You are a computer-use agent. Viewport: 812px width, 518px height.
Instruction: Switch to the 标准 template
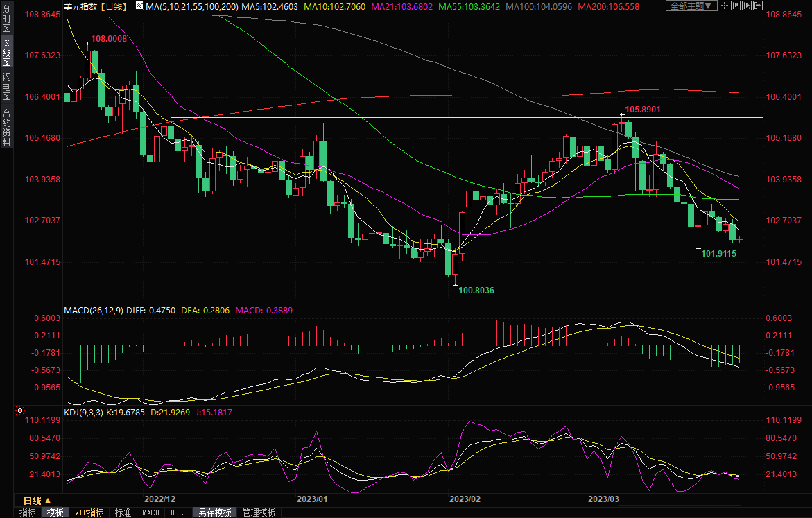point(123,512)
